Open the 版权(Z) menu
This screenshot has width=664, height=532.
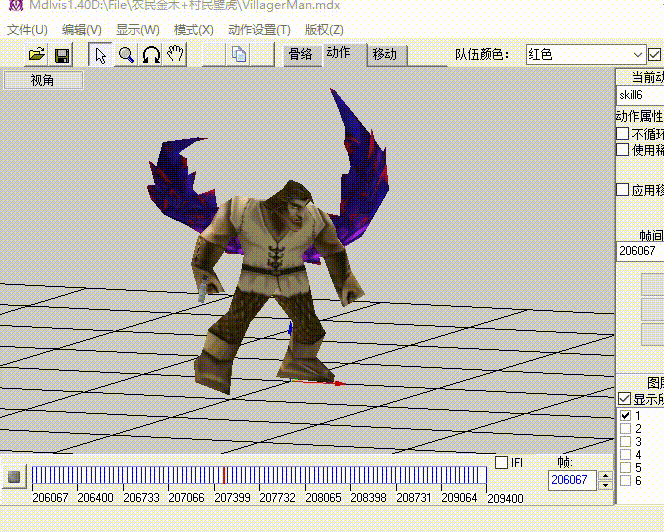click(324, 30)
